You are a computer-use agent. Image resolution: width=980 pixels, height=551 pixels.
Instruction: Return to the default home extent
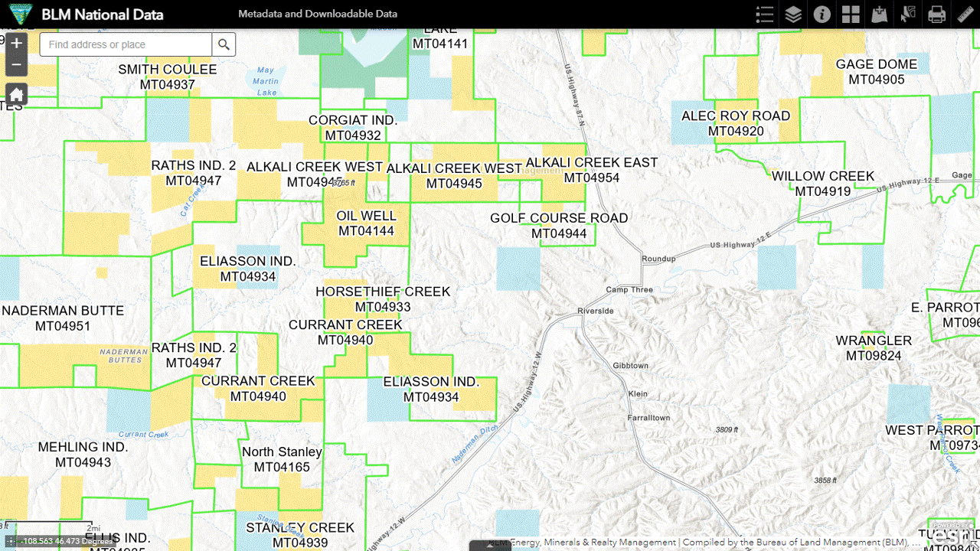click(16, 95)
